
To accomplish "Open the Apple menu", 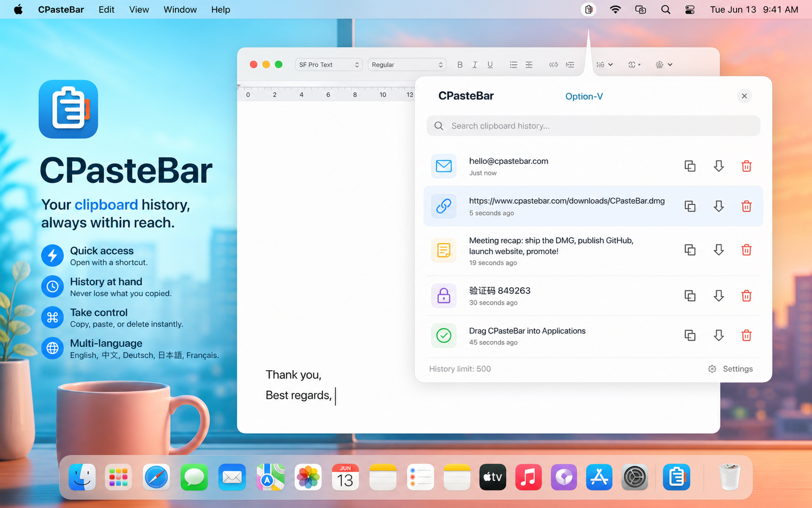I will pos(18,9).
